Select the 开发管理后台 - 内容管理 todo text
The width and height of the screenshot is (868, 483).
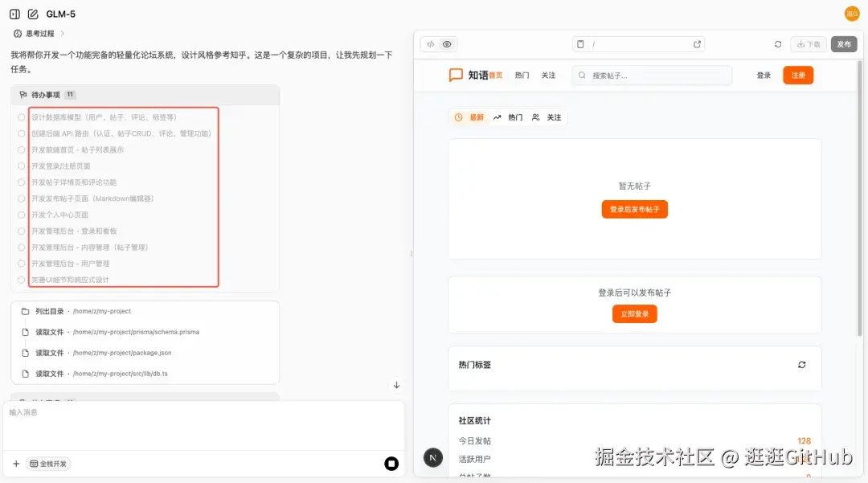90,248
